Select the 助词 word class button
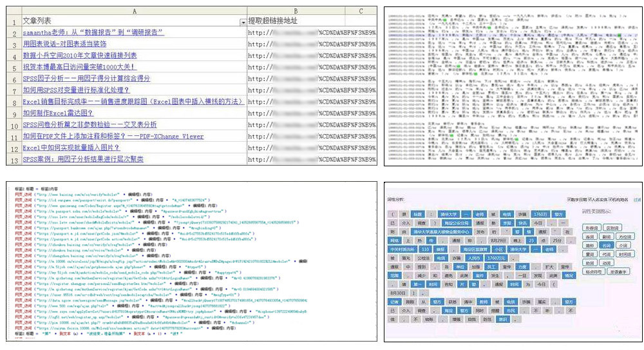Image resolution: width=644 pixels, height=350 pixels. click(x=590, y=262)
